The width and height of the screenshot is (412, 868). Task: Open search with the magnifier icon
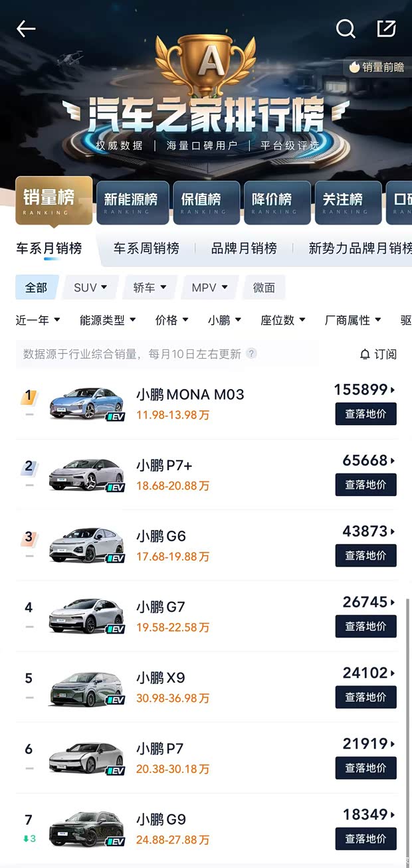tap(345, 29)
